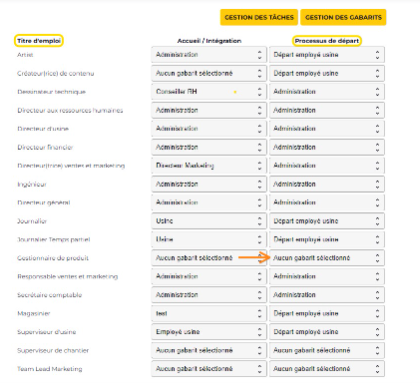Screen dimensions: 420x388
Task: Open Gestionnaire de produit Accueil template dropdown
Action: (209, 258)
